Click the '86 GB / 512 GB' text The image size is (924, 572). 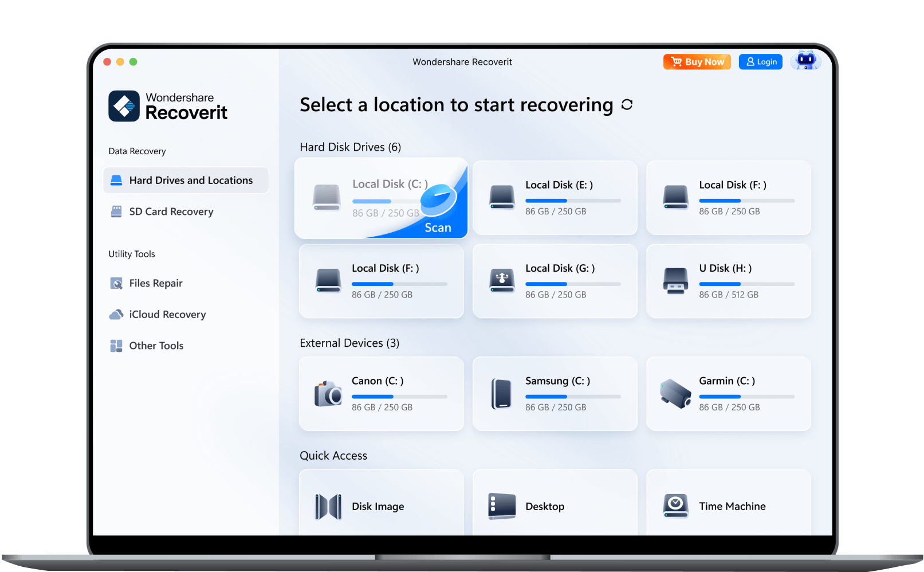click(x=728, y=295)
